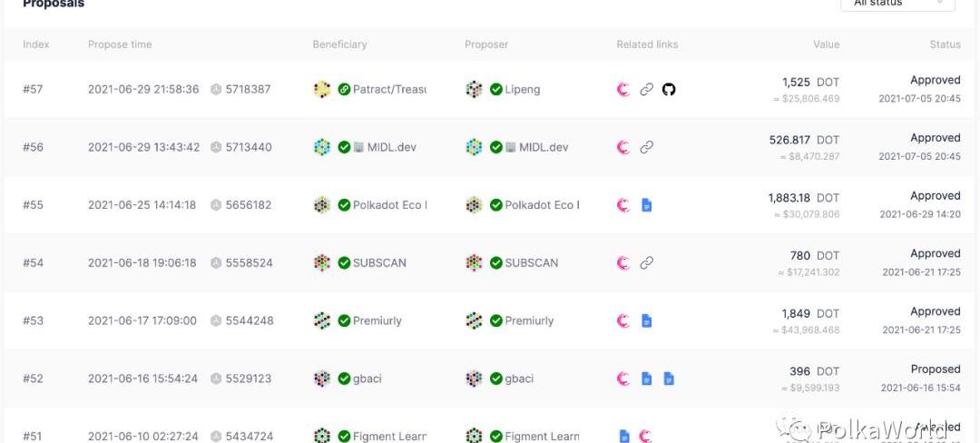Click the block icon beside 5718387
The image size is (980, 443).
216,89
